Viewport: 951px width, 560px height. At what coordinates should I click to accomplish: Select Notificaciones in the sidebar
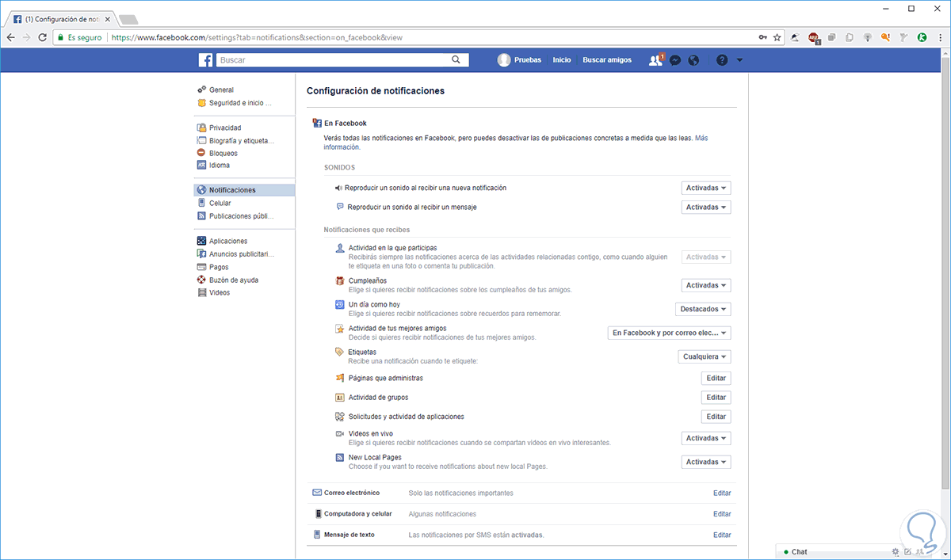pos(244,190)
